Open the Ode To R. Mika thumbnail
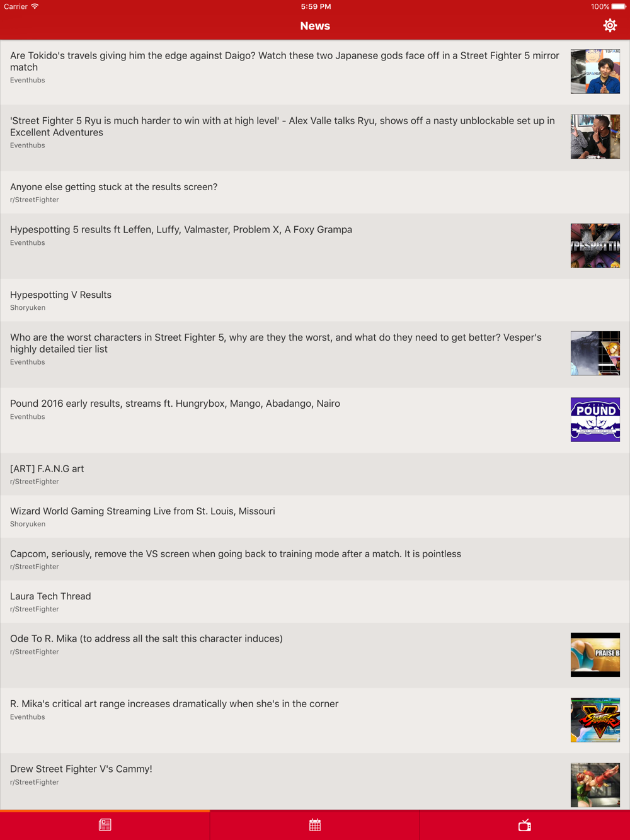 595,655
